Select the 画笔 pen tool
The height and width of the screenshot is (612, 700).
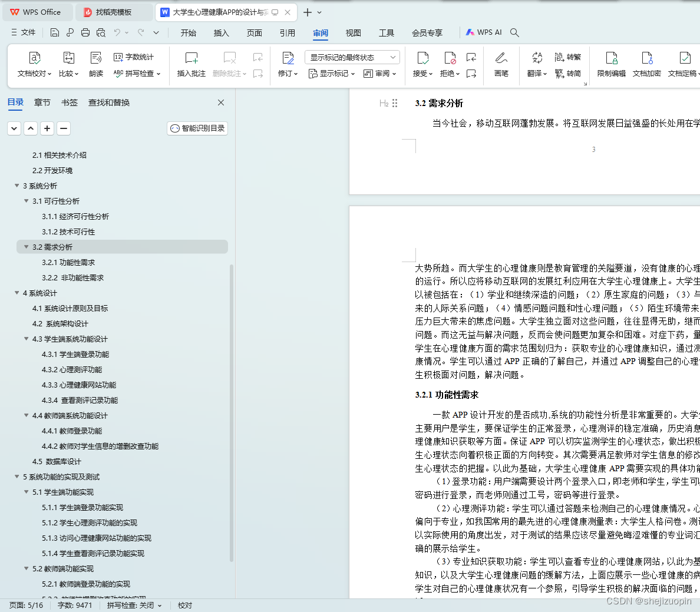coord(501,64)
